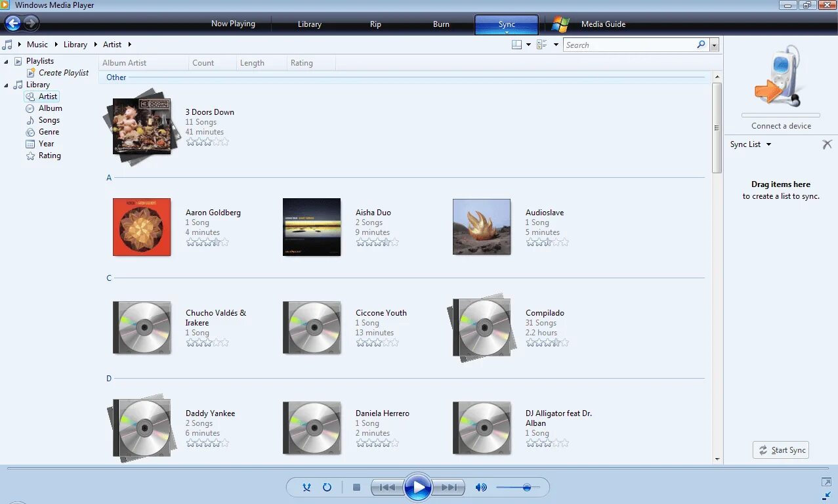Switch to the Library tab
The height and width of the screenshot is (504, 838).
309,24
